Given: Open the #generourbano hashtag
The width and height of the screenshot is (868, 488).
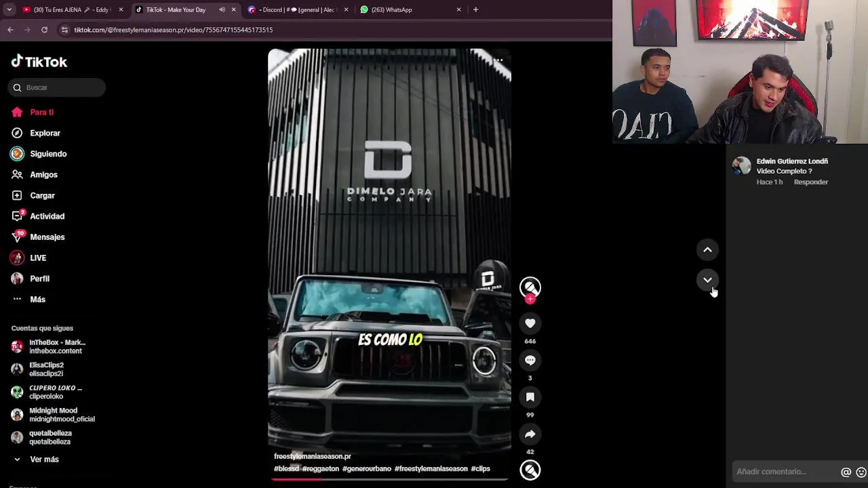Looking at the screenshot, I should pos(367,469).
